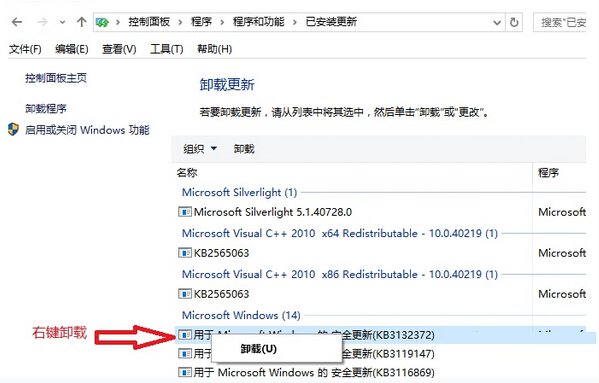This screenshot has width=599, height=383.
Task: Sort by the 程序 column header
Action: [549, 173]
